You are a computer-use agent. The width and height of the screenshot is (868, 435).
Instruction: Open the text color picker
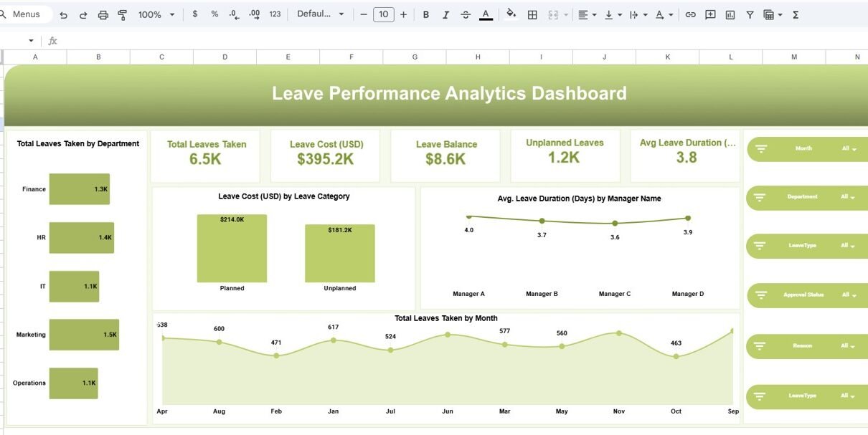(x=486, y=14)
